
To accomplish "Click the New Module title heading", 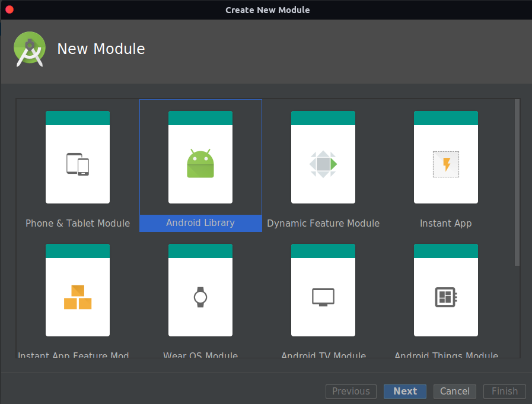I will coord(101,49).
